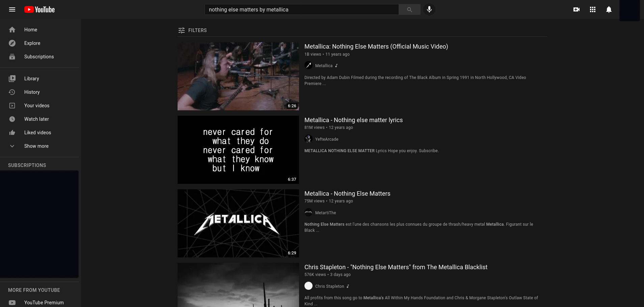
Task: Visit the YefteArcade channel
Action: [326, 139]
